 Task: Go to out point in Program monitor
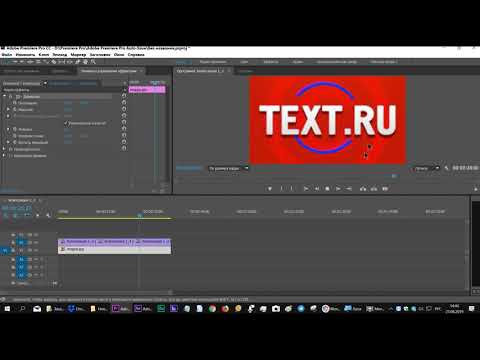coord(349,189)
